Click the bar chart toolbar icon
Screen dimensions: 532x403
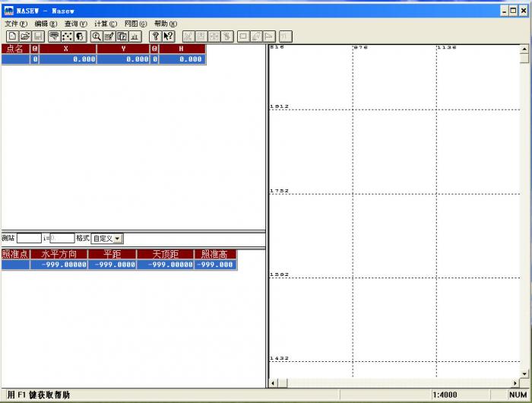[x=135, y=36]
